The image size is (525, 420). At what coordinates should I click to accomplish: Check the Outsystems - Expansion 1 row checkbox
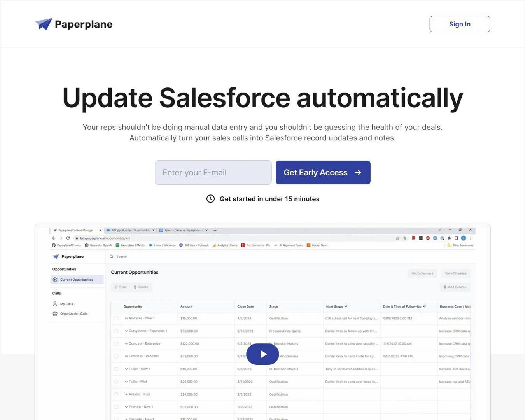tap(116, 331)
